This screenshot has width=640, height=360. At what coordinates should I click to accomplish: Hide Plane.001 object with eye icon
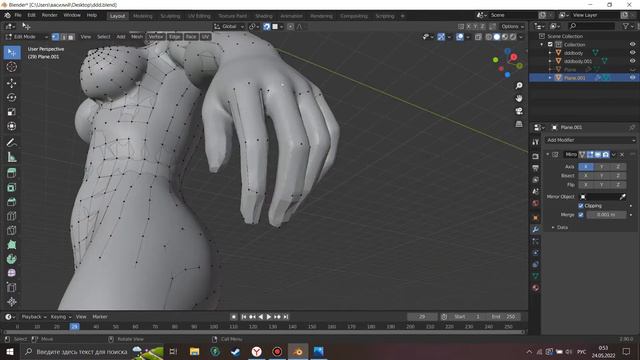click(x=632, y=78)
